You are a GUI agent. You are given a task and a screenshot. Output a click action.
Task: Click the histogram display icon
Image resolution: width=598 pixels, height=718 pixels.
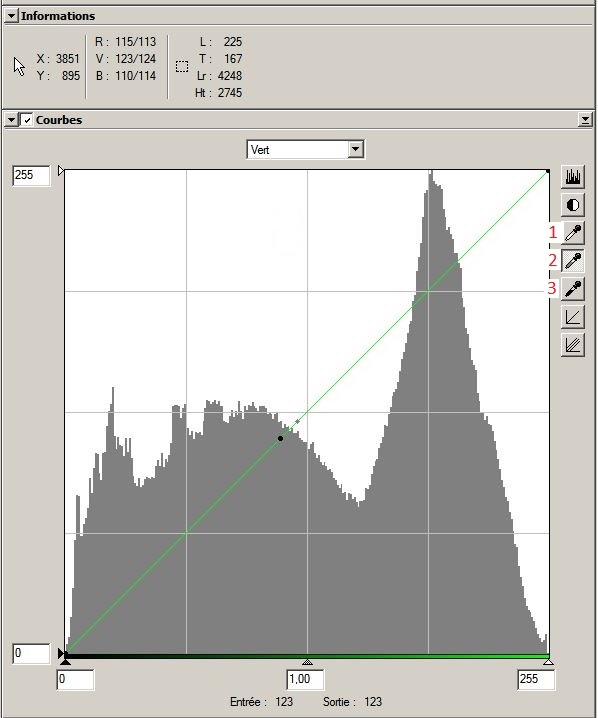pyautogui.click(x=573, y=177)
